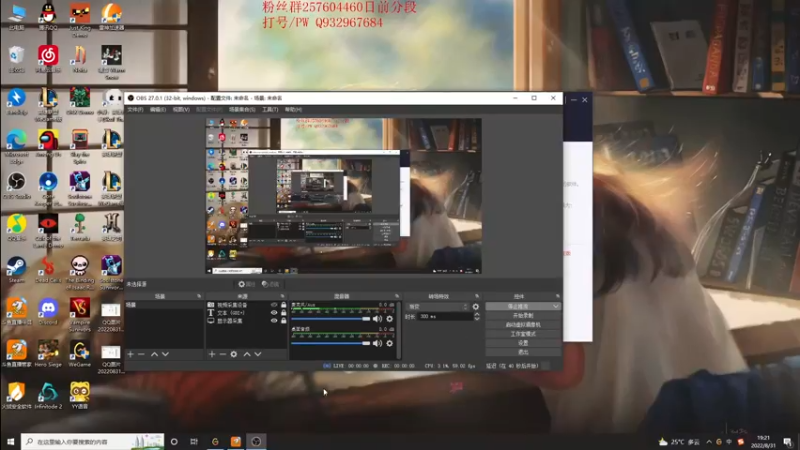The width and height of the screenshot is (800, 450).
Task: Open Discord desktop shortcut
Action: (x=48, y=312)
